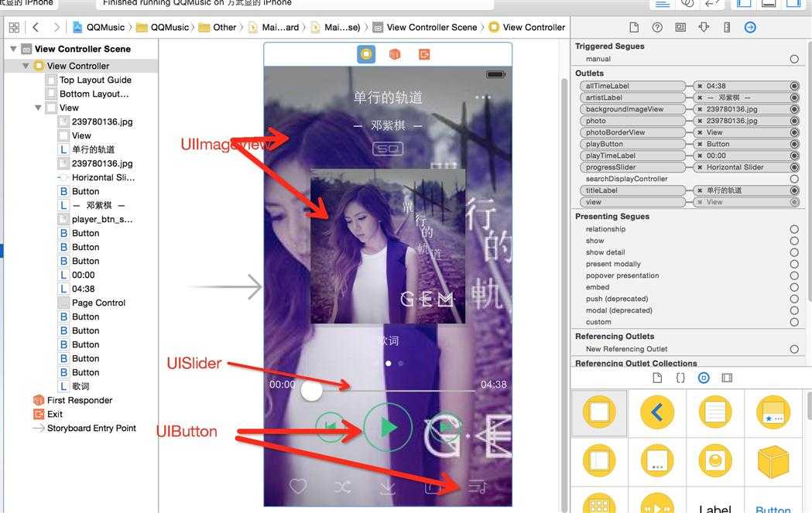Screen dimensions: 812x513
Task: Select the 04:38 label in outline
Action: click(77, 289)
